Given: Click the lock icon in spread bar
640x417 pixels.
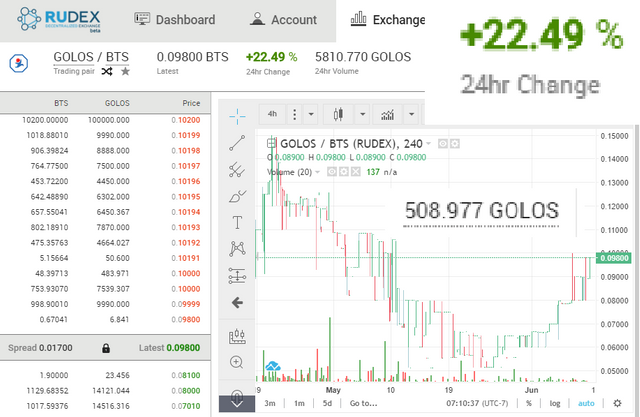Looking at the screenshot, I should point(106,348).
